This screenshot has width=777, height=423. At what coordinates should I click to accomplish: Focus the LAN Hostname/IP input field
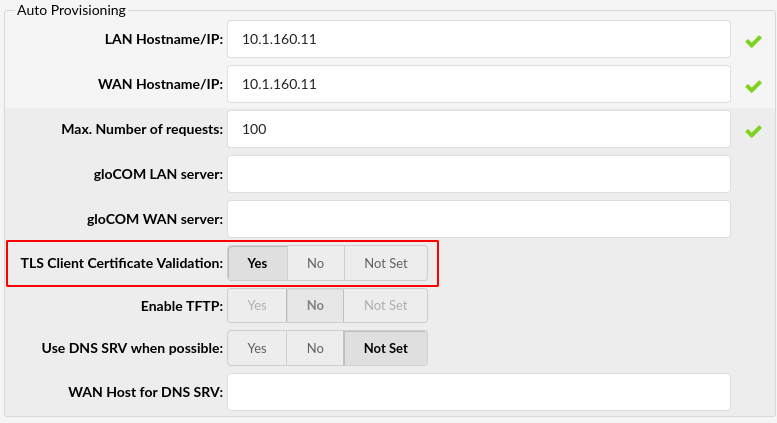point(479,40)
